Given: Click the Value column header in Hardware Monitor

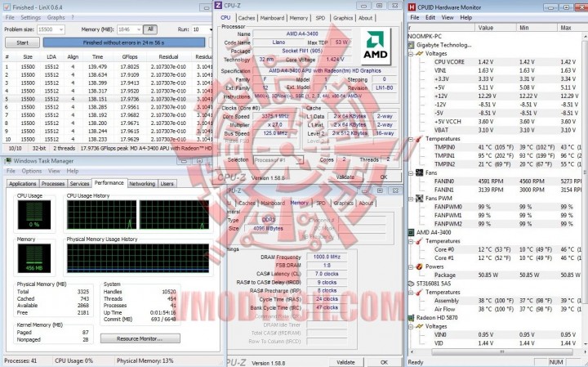Looking at the screenshot, I should (x=496, y=28).
